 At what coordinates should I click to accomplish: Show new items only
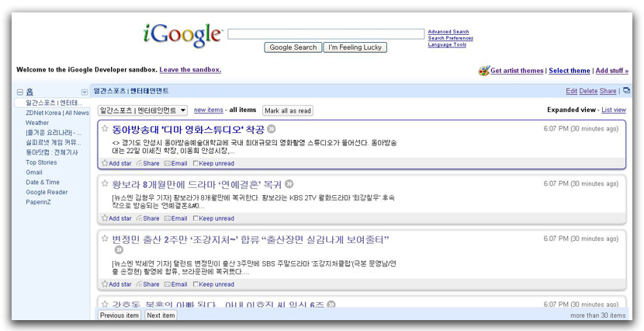click(208, 110)
